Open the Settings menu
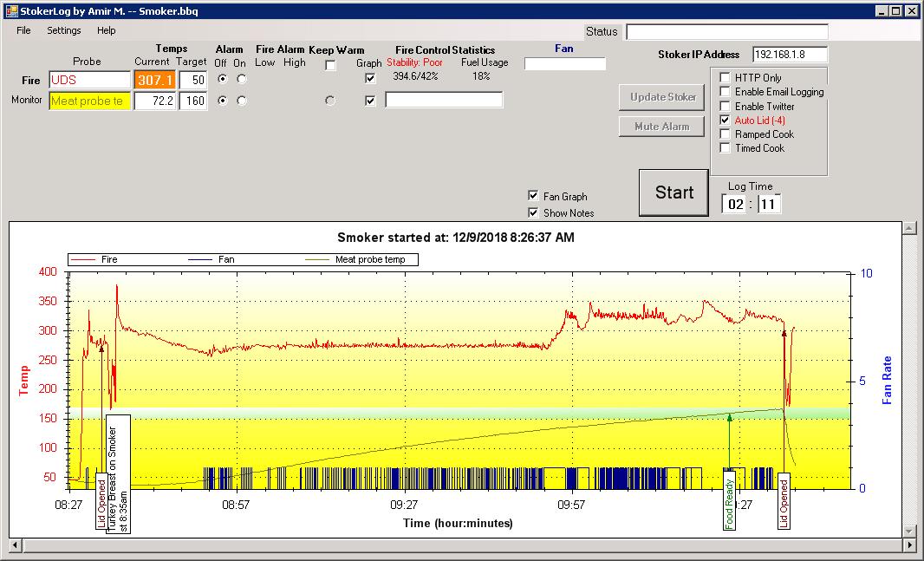 (x=64, y=30)
